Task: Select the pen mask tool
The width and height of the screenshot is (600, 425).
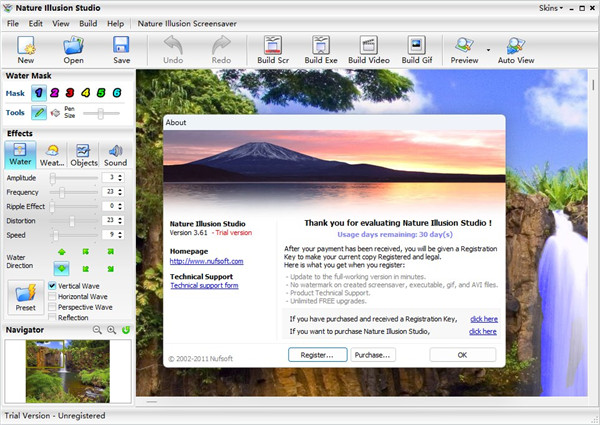Action: click(39, 113)
